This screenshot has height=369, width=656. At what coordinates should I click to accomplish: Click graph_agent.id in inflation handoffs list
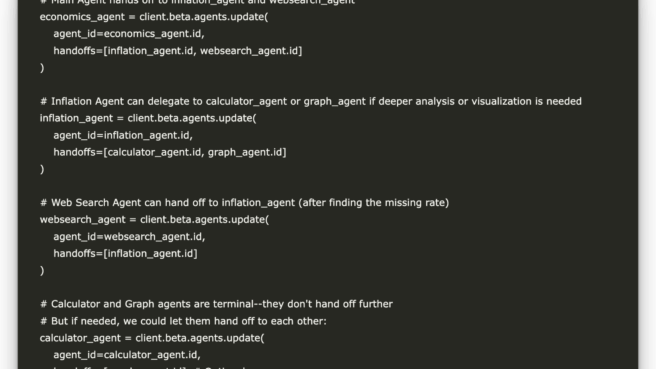click(246, 152)
